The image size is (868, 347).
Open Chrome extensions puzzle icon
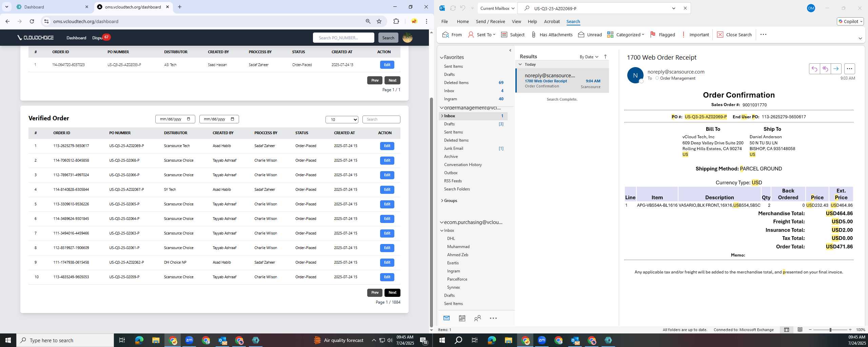396,21
